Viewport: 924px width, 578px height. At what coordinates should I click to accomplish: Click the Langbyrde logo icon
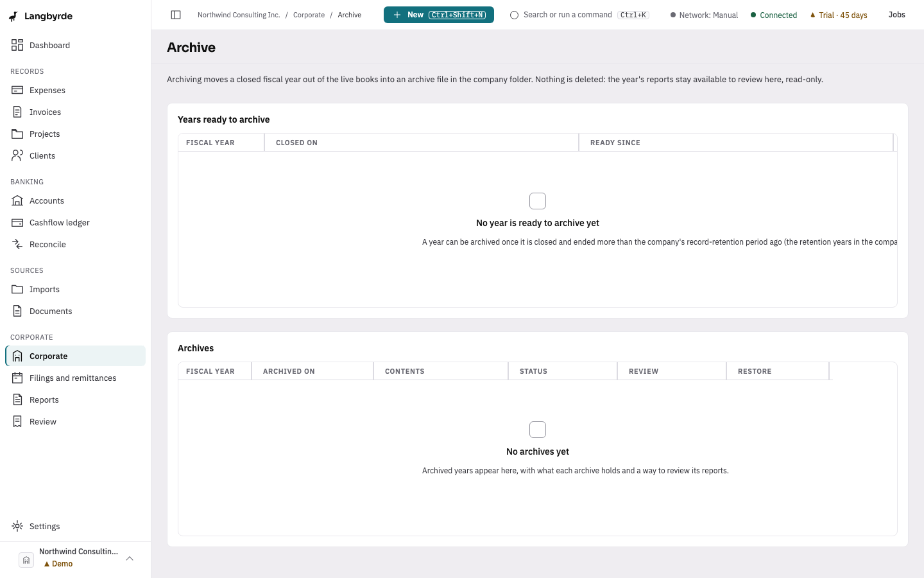coord(13,16)
